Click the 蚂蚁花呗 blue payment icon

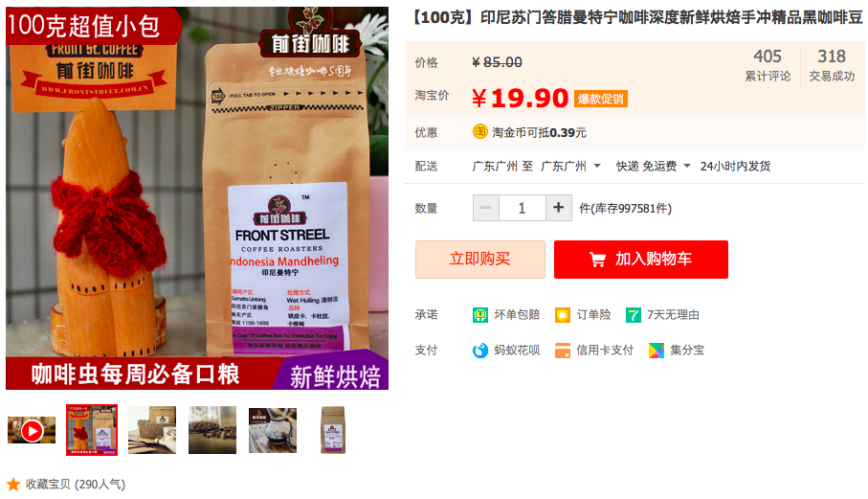click(x=480, y=351)
